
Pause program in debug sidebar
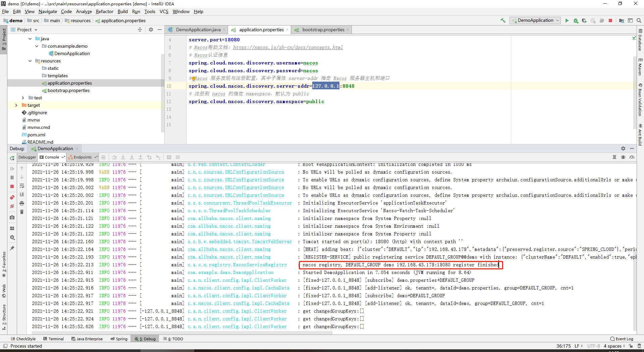12,177
